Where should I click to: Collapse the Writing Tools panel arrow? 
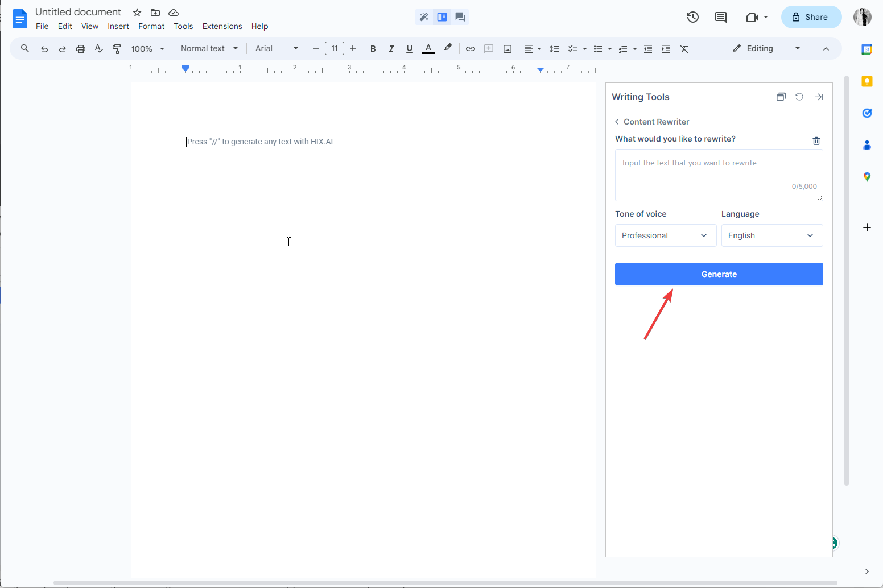tap(819, 97)
